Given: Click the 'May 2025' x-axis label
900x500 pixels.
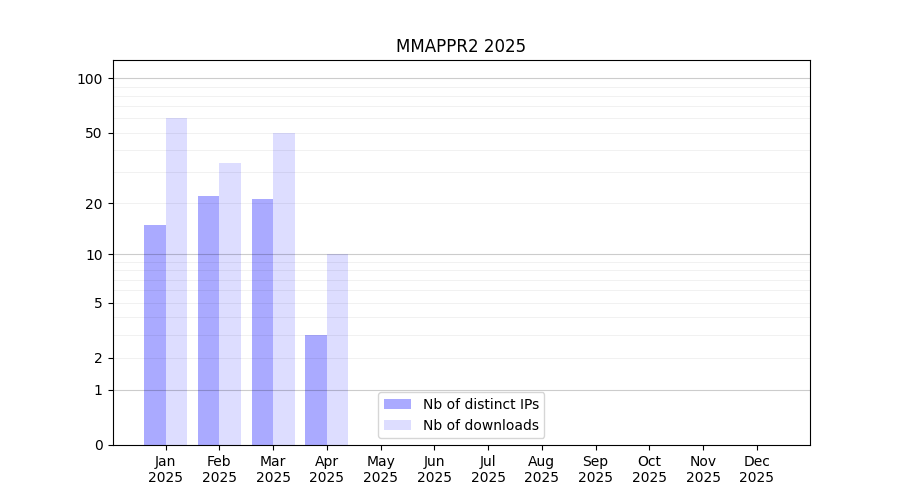Looking at the screenshot, I should click(x=380, y=469).
